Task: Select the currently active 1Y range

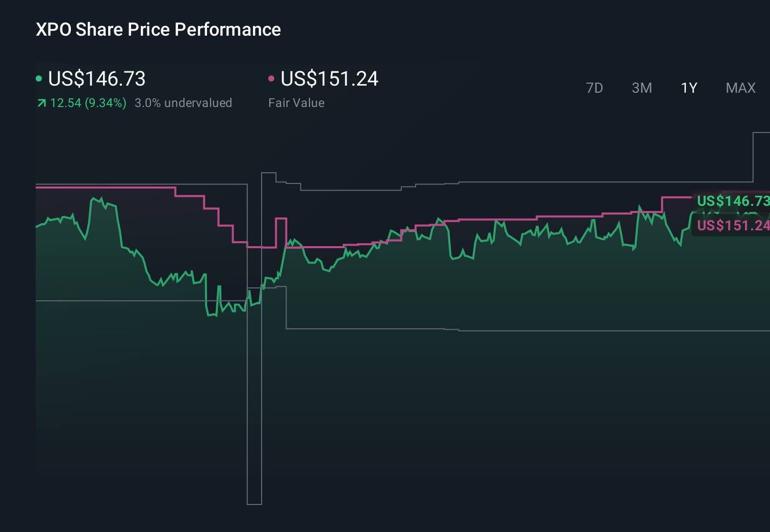Action: coord(688,88)
